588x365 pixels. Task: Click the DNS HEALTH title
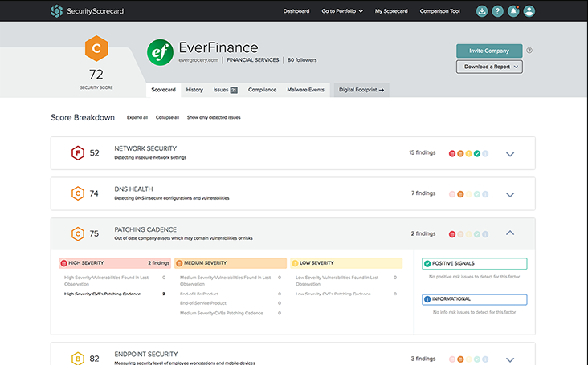133,189
